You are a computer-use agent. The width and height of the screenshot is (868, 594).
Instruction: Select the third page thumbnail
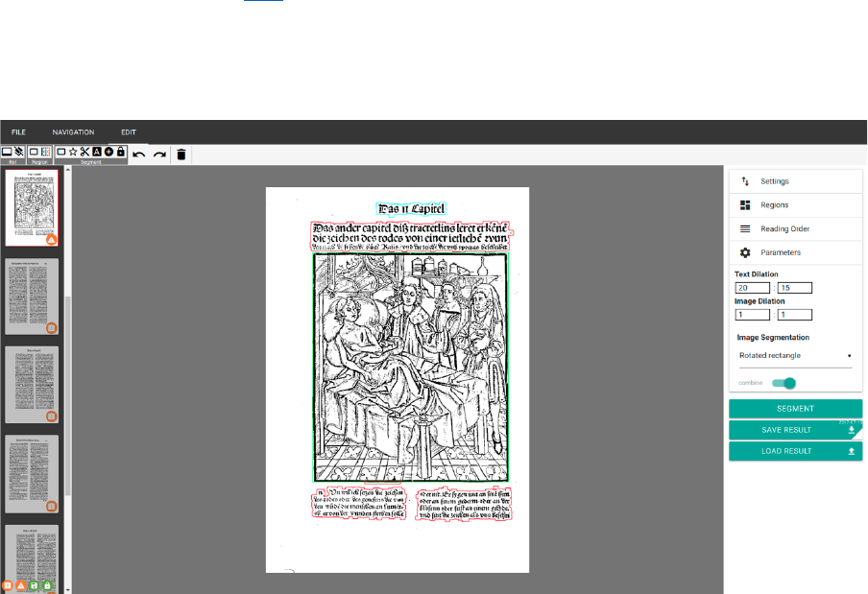coord(32,385)
